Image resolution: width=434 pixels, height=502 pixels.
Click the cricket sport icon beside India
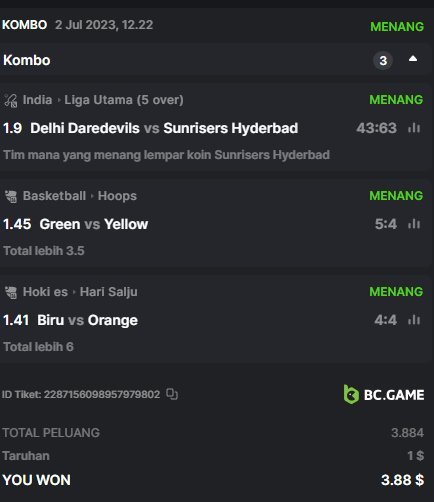[x=11, y=100]
